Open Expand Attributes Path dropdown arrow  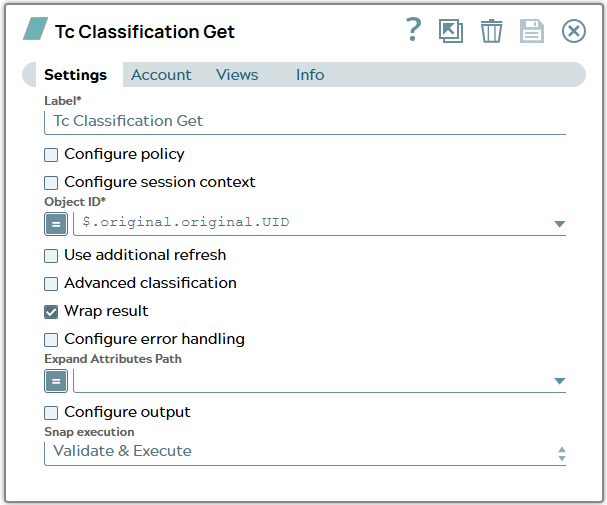[x=559, y=381]
